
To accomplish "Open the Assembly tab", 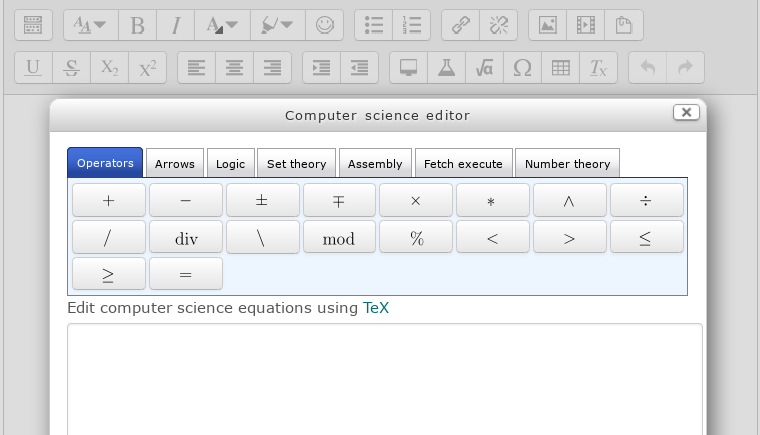I will [x=375, y=164].
